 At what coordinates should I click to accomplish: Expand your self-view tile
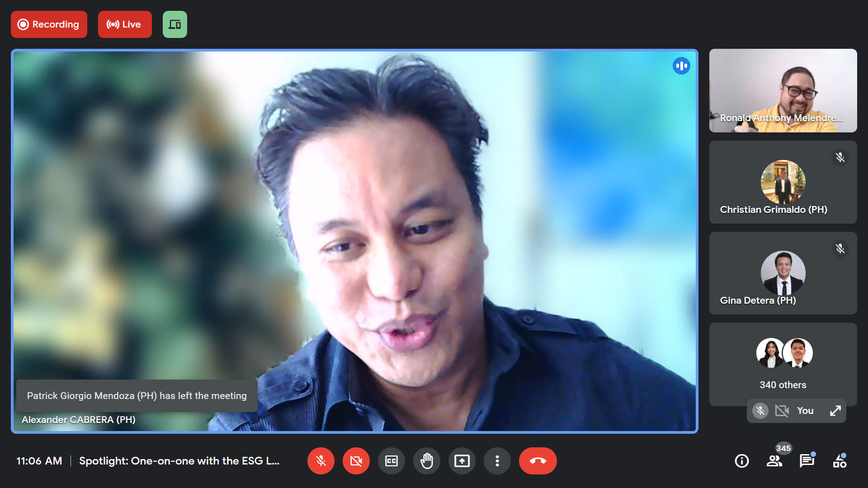pyautogui.click(x=835, y=411)
